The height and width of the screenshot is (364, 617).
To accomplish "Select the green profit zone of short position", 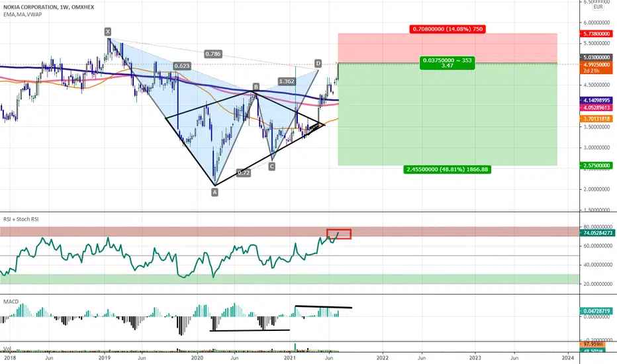I will pos(448,114).
